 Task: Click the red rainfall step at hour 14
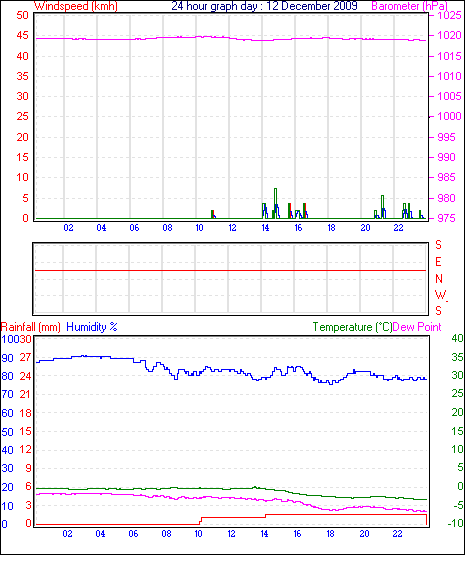tap(266, 516)
